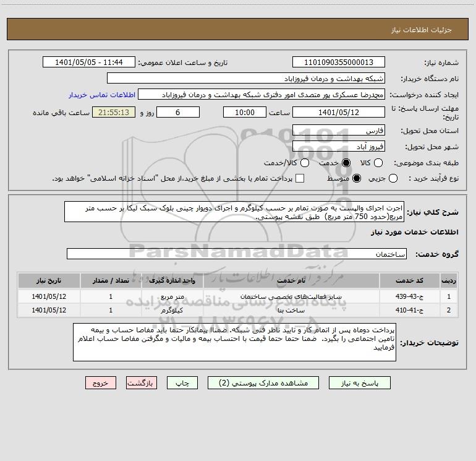Click the کیلوگرم unit cell
Image resolution: width=476 pixels, height=461 pixels.
[x=172, y=310]
